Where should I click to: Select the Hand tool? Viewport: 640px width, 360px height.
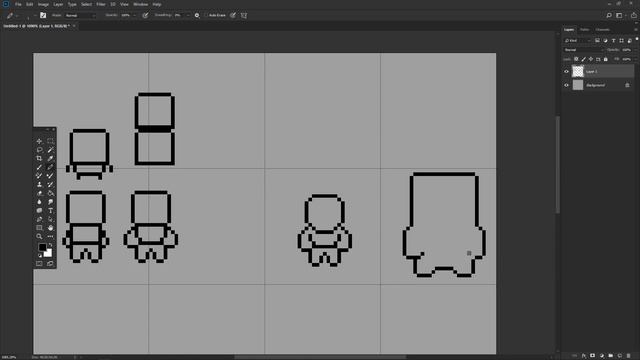point(50,228)
